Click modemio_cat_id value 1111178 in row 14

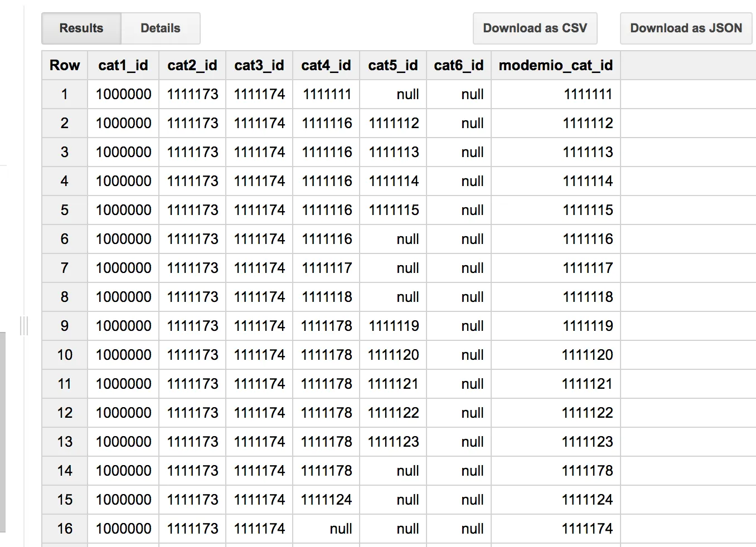587,471
